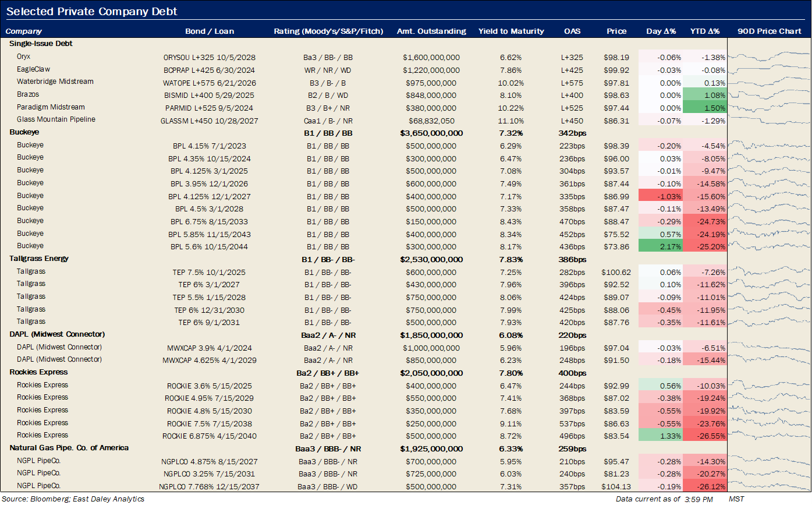
Task: Click bond MWXCAP 4.625% 4/1/2029
Action: point(210,360)
